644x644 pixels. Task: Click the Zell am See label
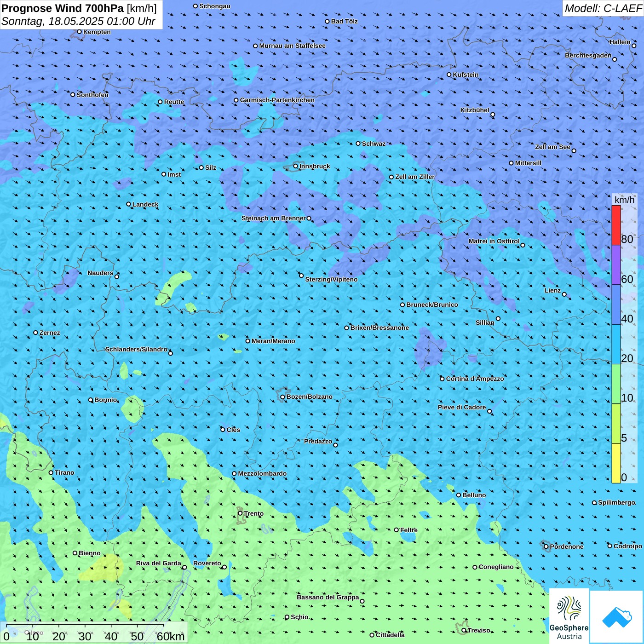click(552, 147)
